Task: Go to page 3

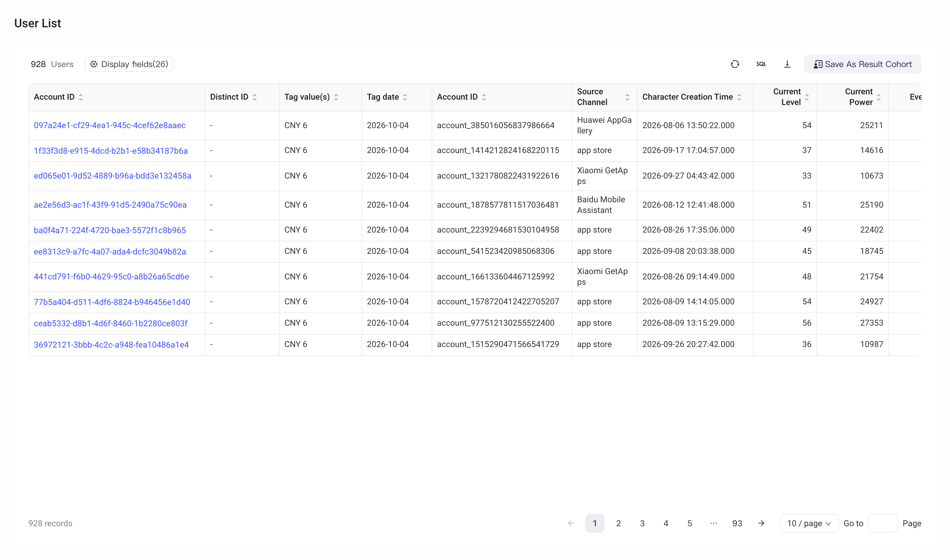Action: pyautogui.click(x=642, y=523)
